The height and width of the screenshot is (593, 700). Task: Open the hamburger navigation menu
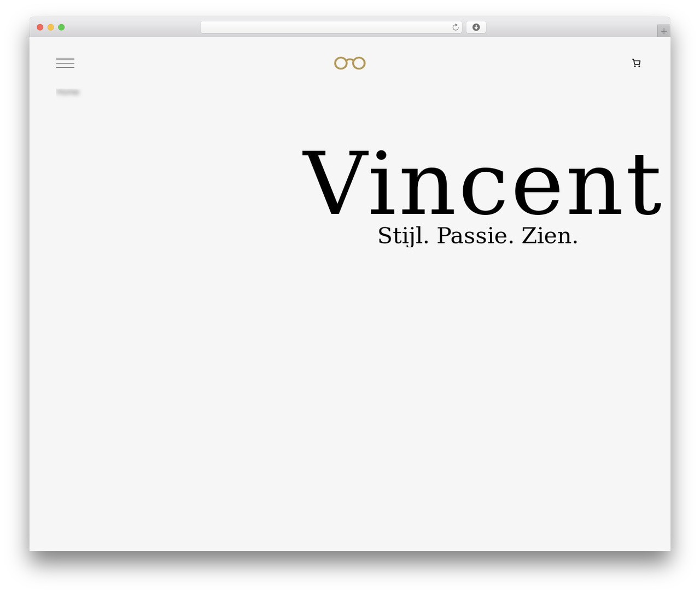(65, 63)
